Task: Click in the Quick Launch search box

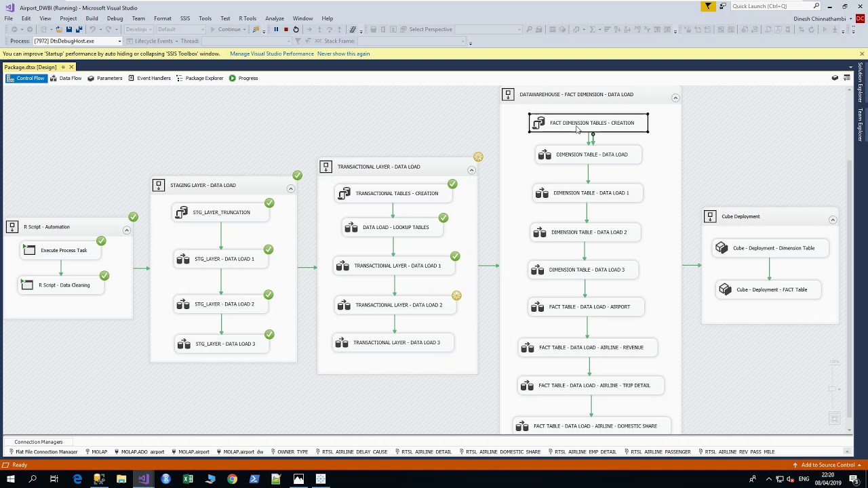Action: (777, 6)
